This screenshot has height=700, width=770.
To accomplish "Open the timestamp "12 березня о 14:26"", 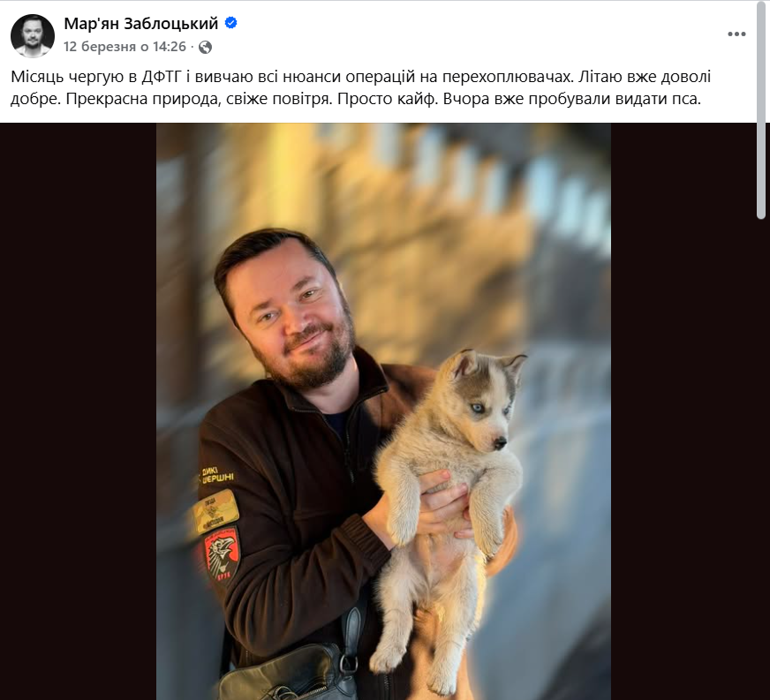I will point(125,47).
